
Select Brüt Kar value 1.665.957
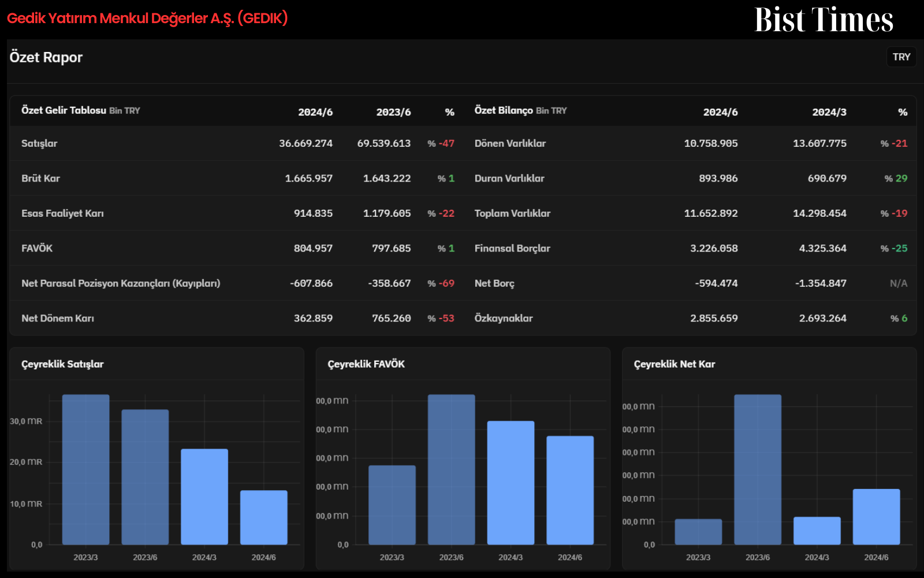309,179
